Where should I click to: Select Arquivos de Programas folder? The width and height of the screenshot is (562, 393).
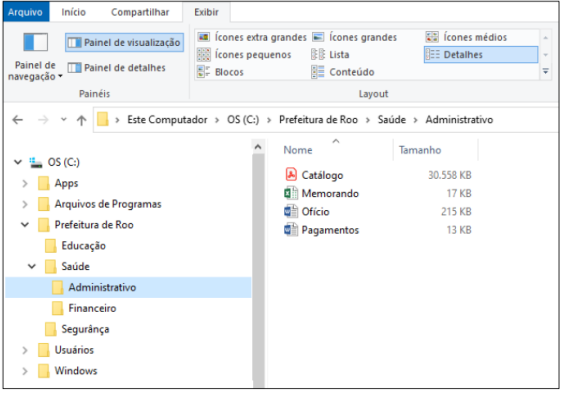[108, 204]
